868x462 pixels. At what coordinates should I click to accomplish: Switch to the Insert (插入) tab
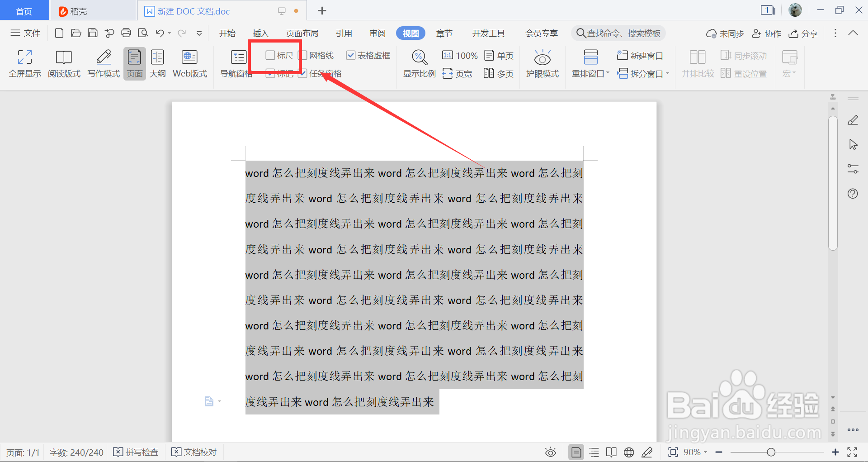(260, 33)
